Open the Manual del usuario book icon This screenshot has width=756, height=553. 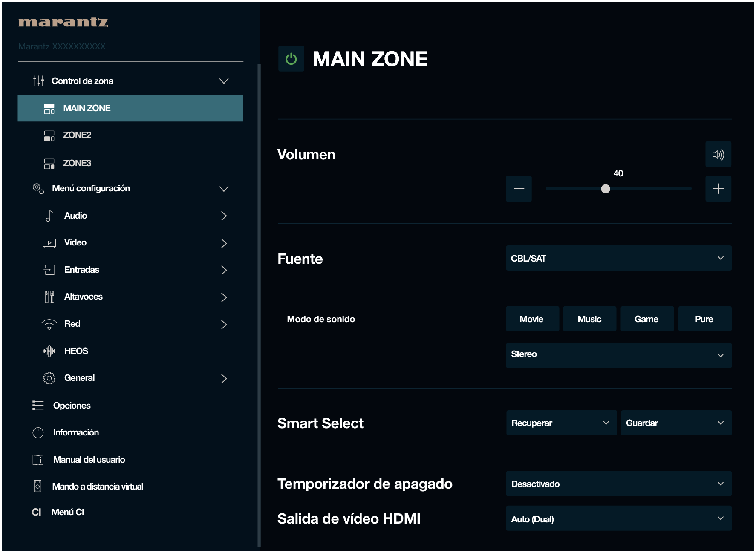click(38, 460)
